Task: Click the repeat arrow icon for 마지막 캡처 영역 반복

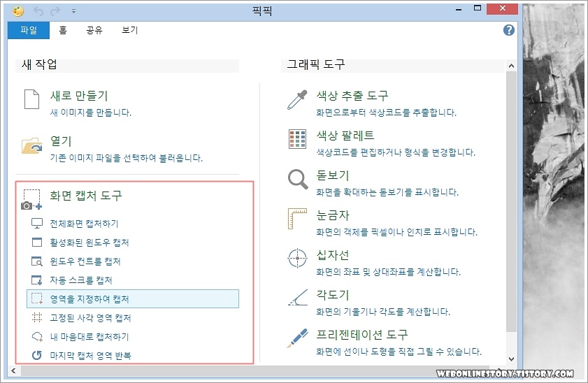Action: coord(37,355)
